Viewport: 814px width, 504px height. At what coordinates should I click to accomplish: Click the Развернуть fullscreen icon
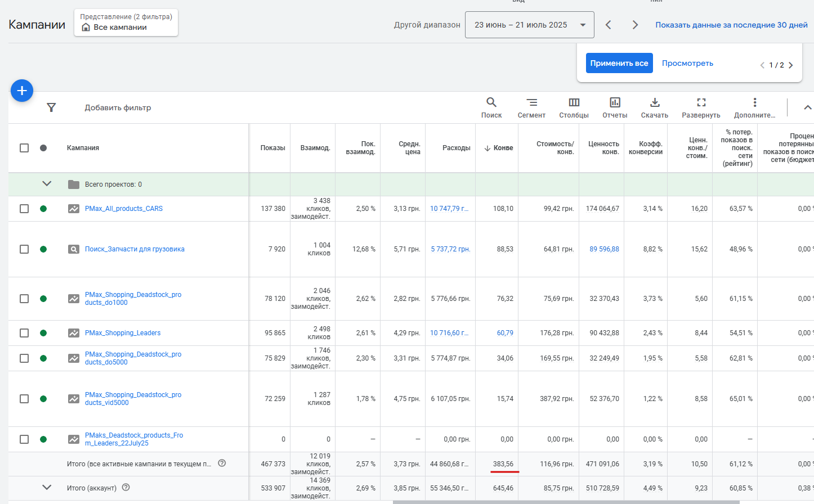tap(701, 102)
